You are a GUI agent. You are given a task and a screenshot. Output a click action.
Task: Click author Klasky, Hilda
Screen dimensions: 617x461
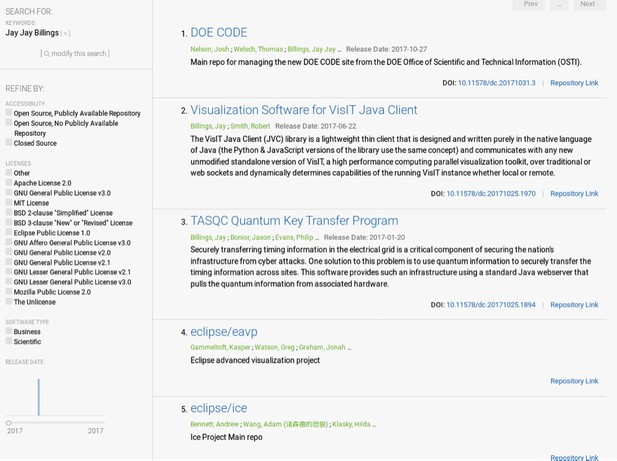click(x=351, y=424)
